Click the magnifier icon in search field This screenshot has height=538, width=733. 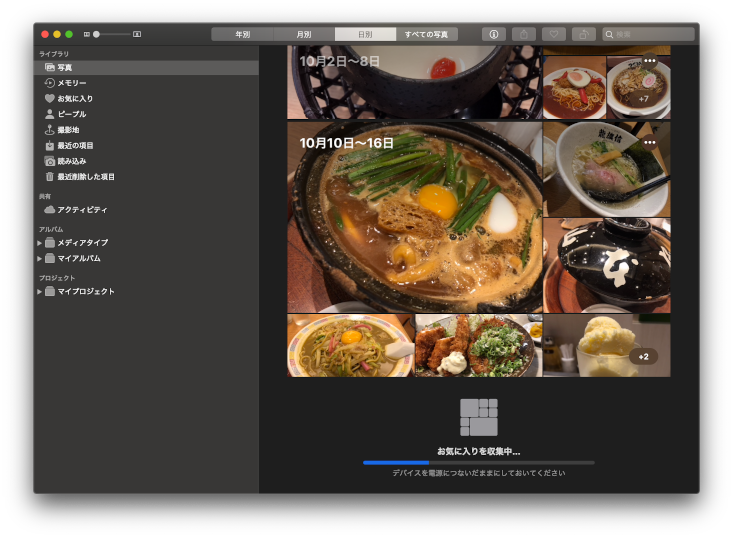pos(610,34)
